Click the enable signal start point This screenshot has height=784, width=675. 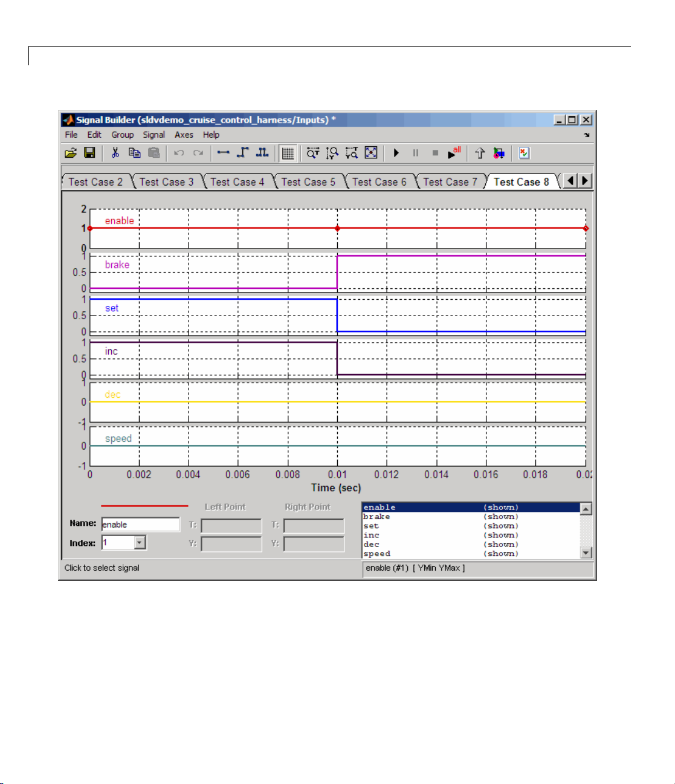(x=90, y=228)
